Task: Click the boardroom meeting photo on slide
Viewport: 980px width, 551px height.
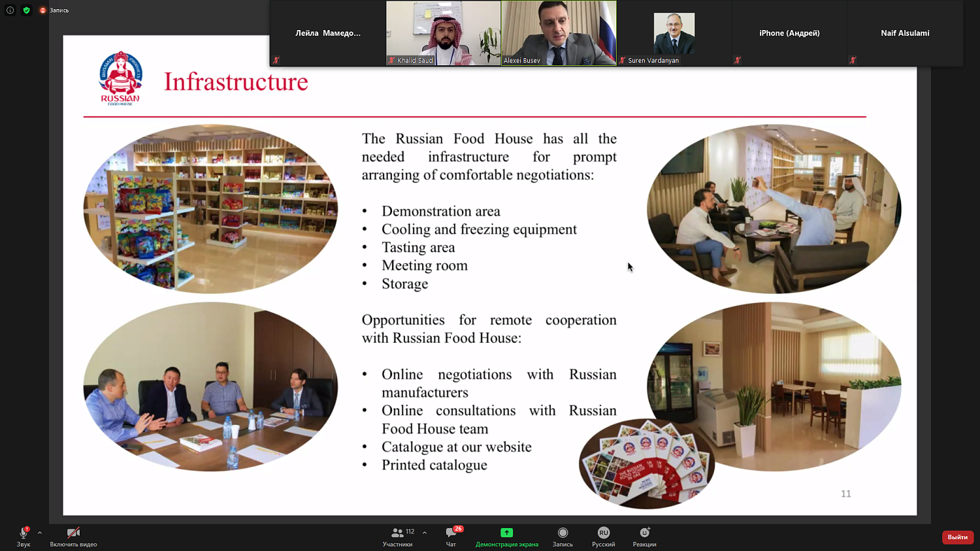Action: [x=210, y=386]
